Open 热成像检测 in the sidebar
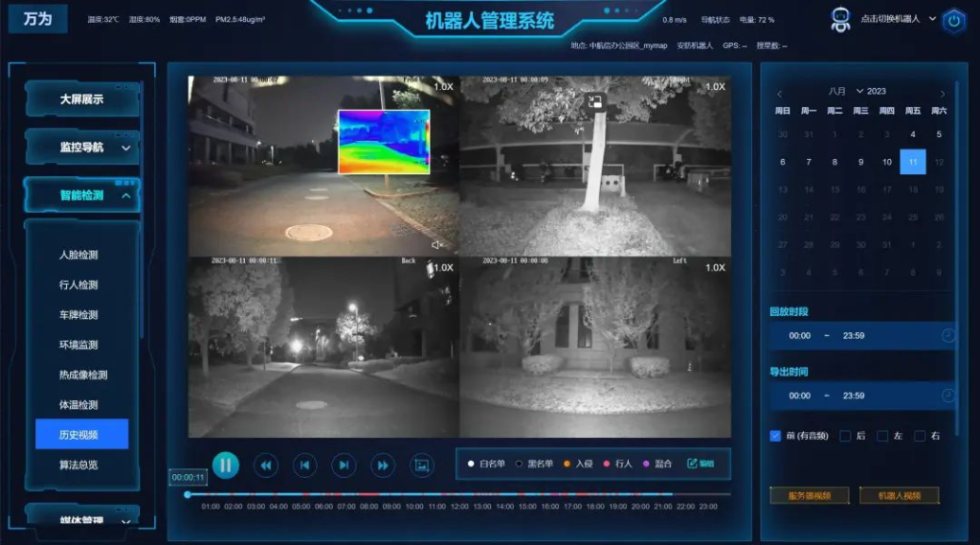This screenshot has height=545, width=980. [x=83, y=375]
